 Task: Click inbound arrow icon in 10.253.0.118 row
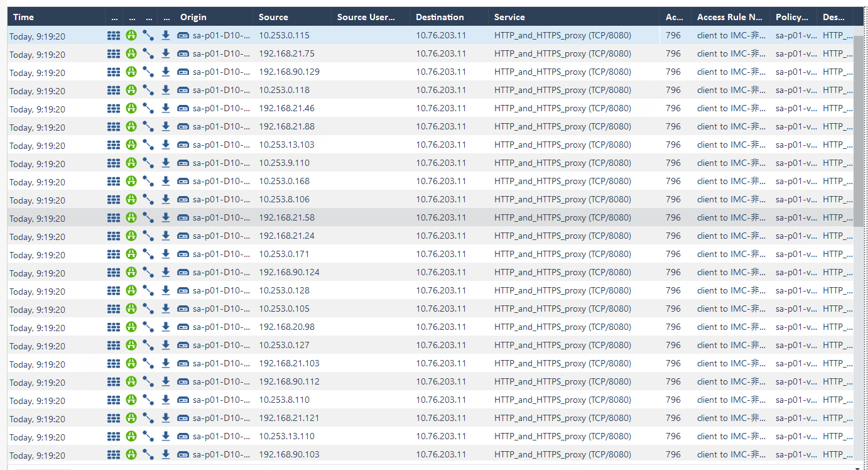pyautogui.click(x=166, y=90)
